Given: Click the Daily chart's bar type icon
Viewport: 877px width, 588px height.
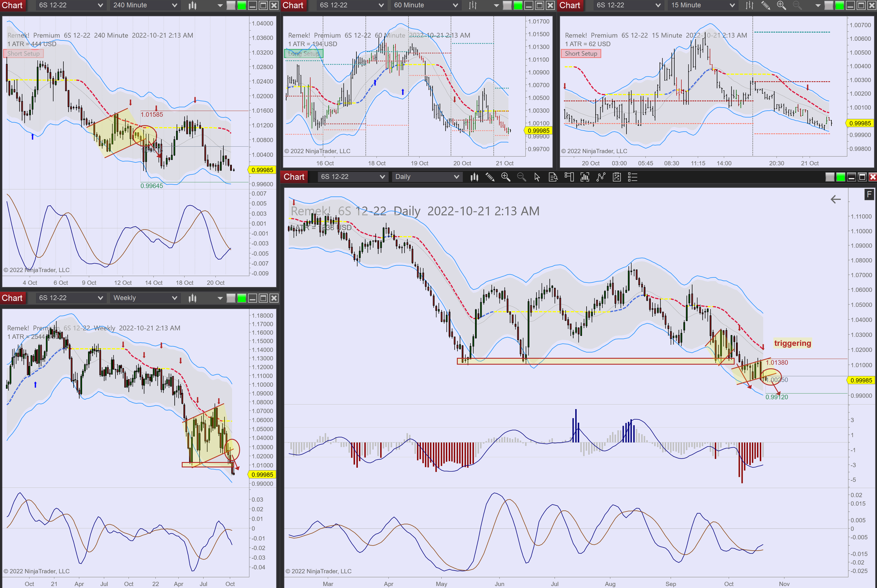Looking at the screenshot, I should (474, 177).
